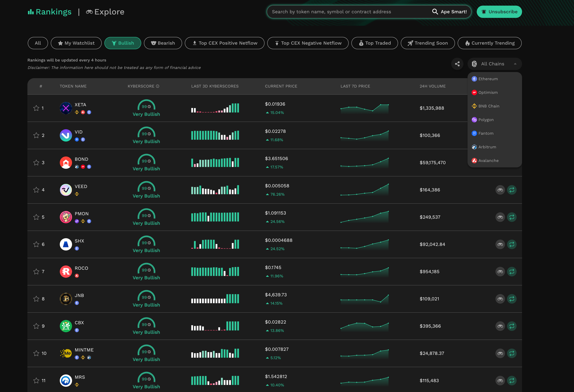Click the VEED token name
Image resolution: width=574 pixels, height=392 pixels.
81,186
